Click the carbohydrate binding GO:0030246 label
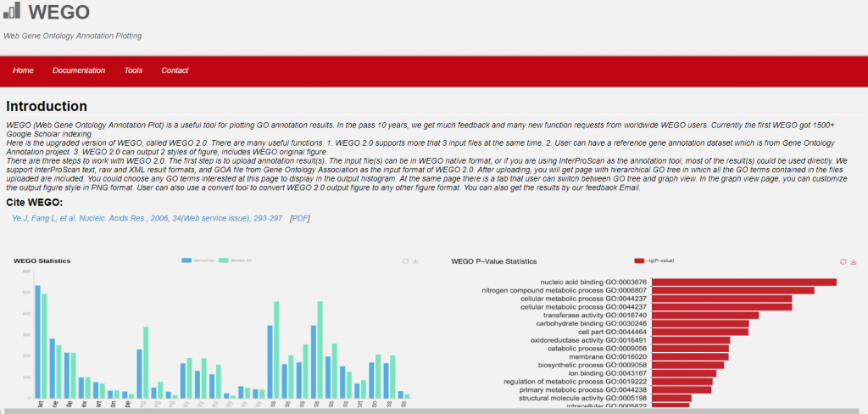The width and height of the screenshot is (868, 414). tap(591, 324)
